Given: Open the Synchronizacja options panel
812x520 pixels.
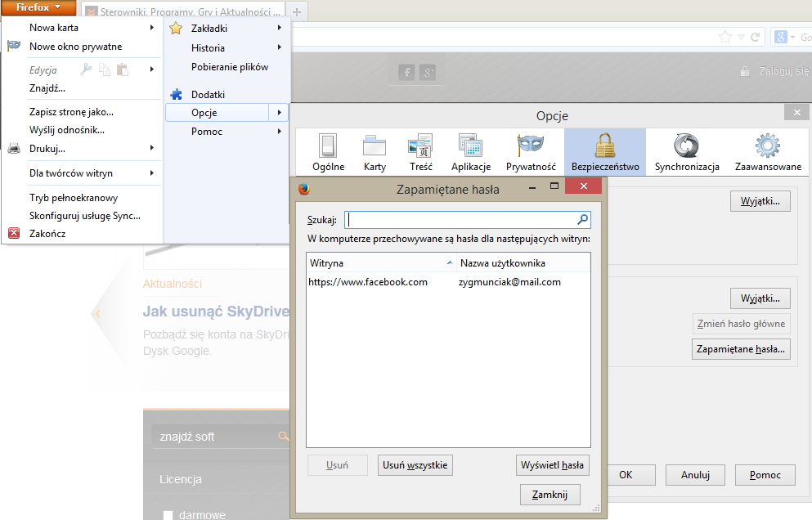Looking at the screenshot, I should click(x=687, y=152).
